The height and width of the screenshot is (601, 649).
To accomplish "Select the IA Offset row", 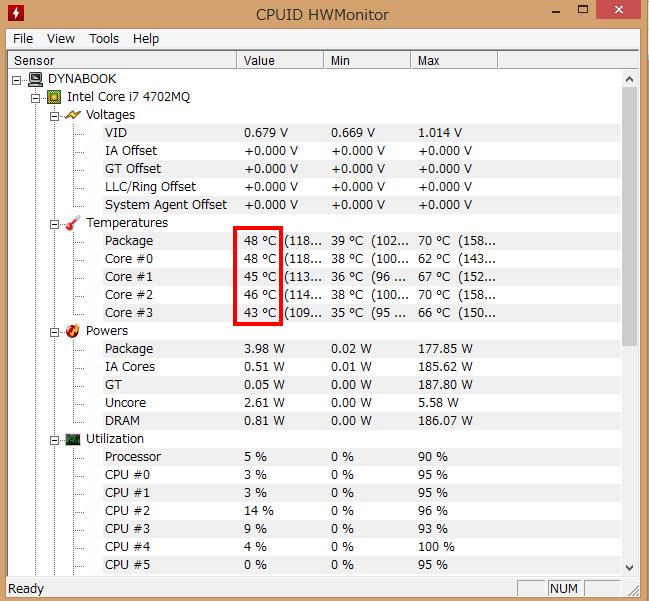I will coord(362,151).
